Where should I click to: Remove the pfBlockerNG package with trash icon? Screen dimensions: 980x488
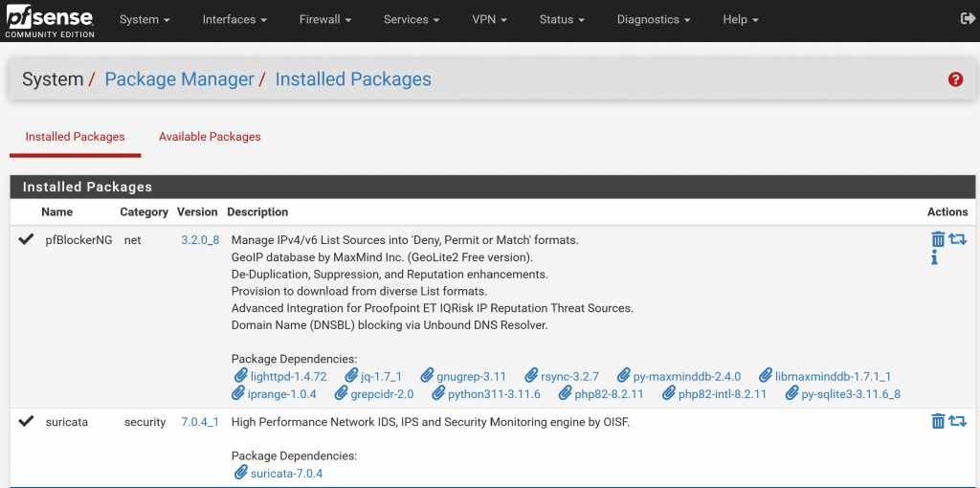pyautogui.click(x=938, y=239)
